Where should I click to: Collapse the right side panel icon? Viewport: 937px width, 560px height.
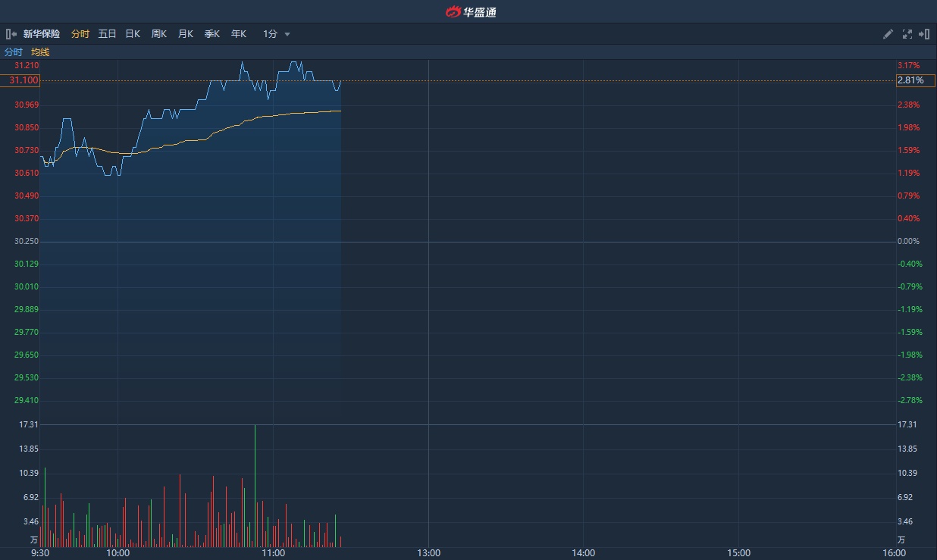[924, 34]
